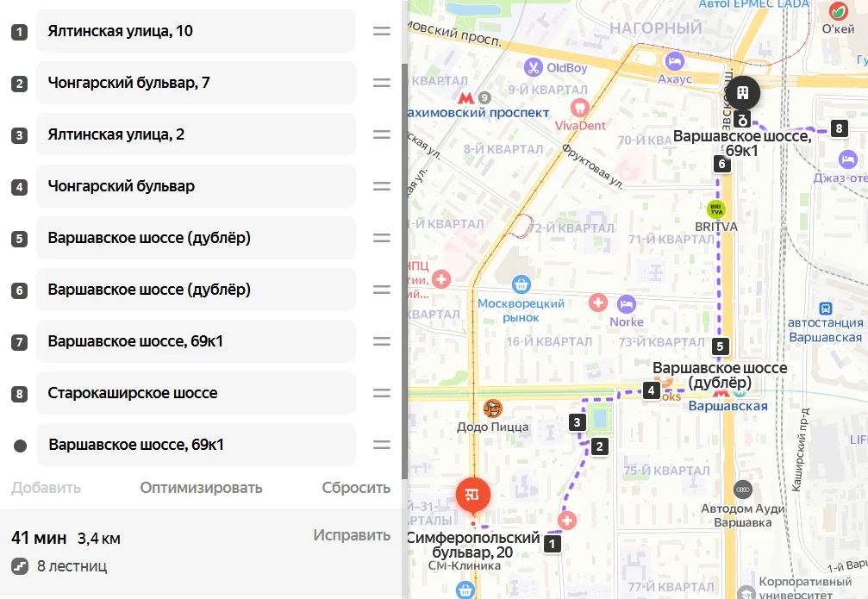Viewport: 868px width, 599px height.
Task: Click the BRITVA place marker
Action: pyautogui.click(x=716, y=209)
